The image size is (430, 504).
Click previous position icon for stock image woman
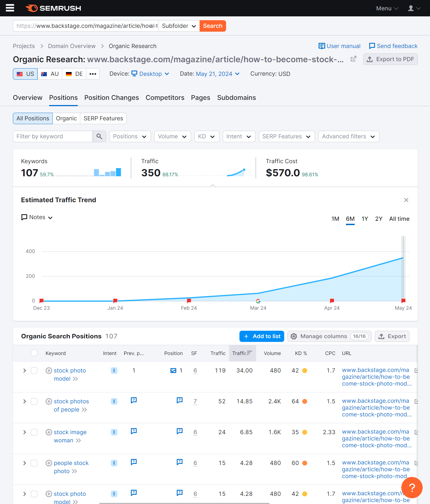(134, 431)
